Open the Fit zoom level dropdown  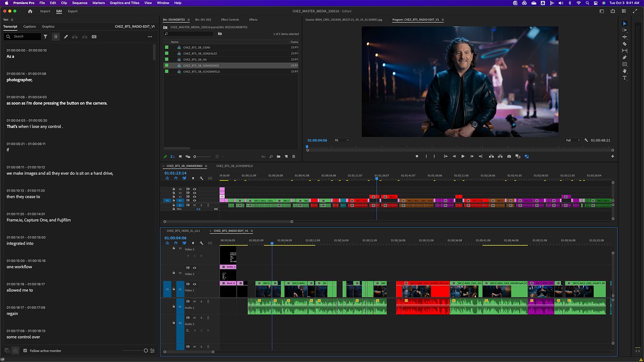[342, 140]
